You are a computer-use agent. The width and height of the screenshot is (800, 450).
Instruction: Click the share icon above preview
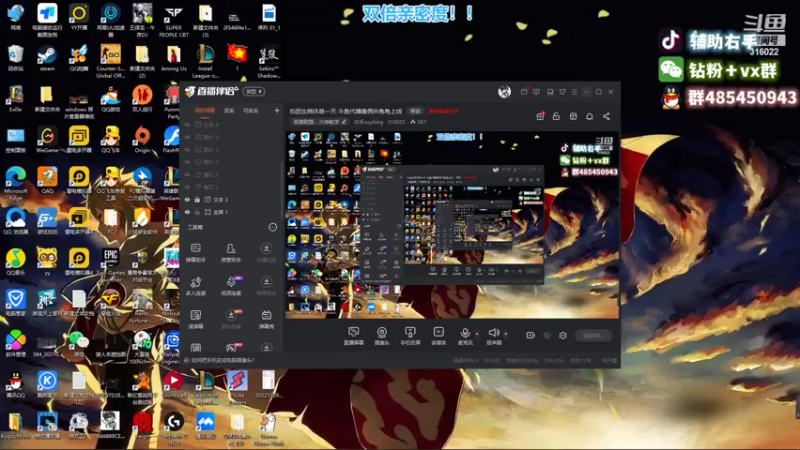coord(606,116)
